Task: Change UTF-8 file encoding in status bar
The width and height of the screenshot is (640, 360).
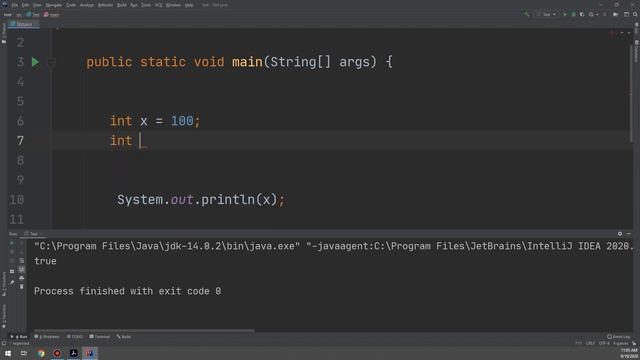Action: click(x=604, y=343)
